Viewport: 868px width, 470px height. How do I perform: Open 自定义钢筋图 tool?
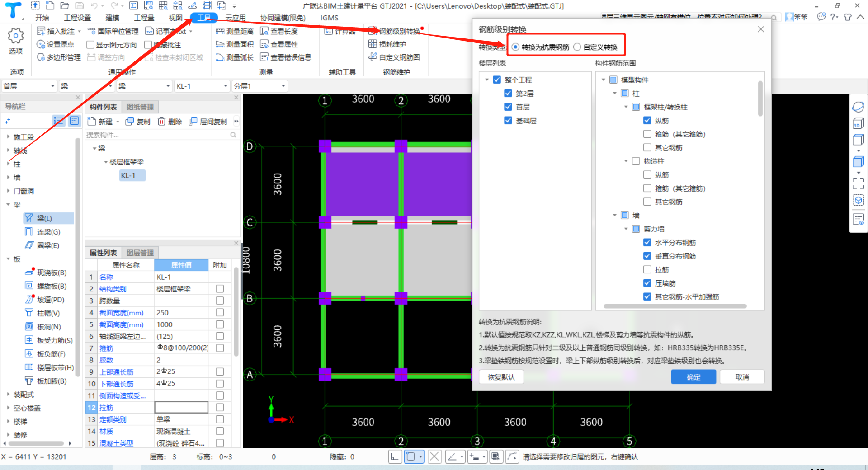coord(394,57)
